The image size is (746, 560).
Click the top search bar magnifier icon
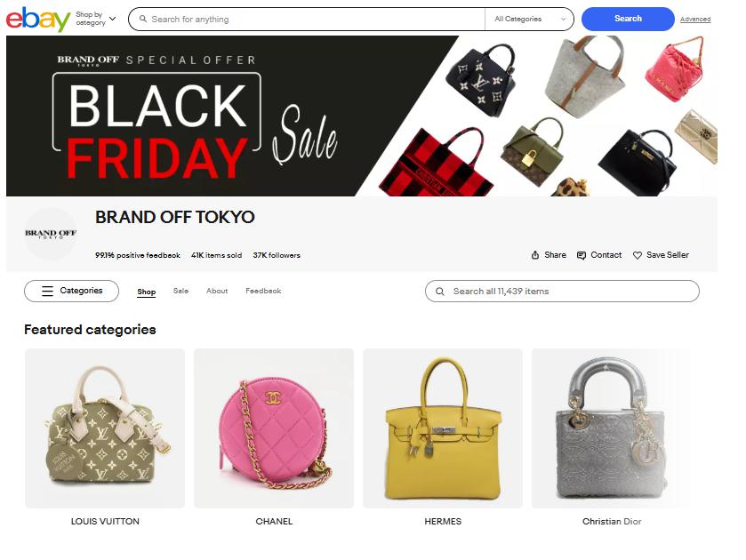click(x=143, y=19)
